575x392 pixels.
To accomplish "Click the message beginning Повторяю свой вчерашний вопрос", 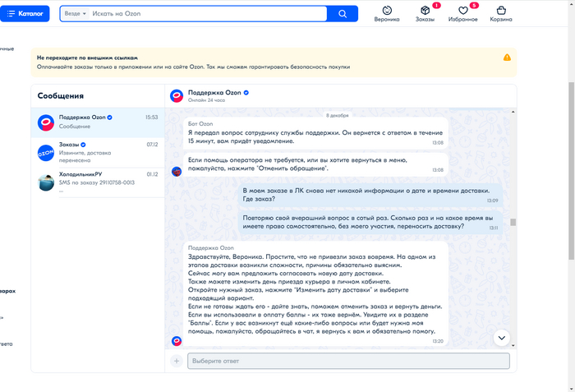I will [370, 223].
